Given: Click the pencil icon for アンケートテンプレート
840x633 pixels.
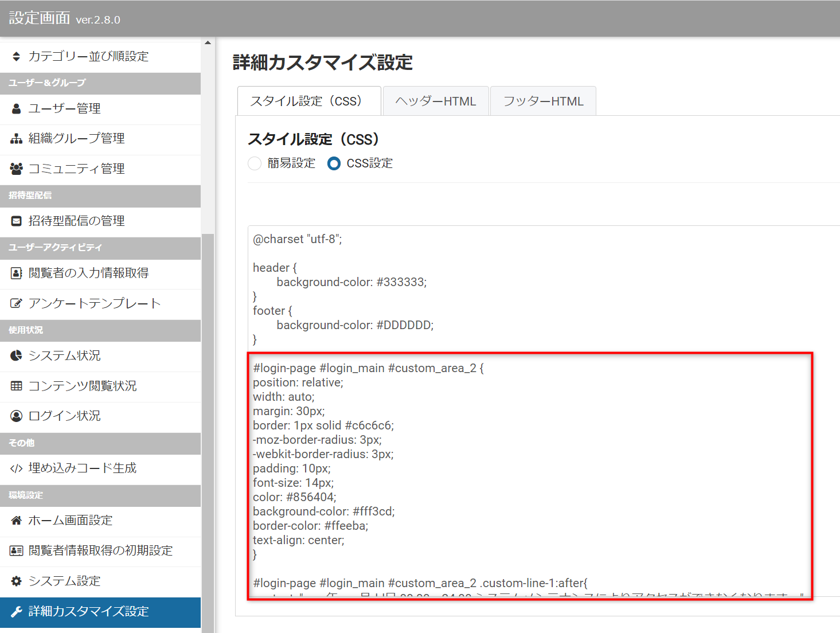Looking at the screenshot, I should coord(15,303).
